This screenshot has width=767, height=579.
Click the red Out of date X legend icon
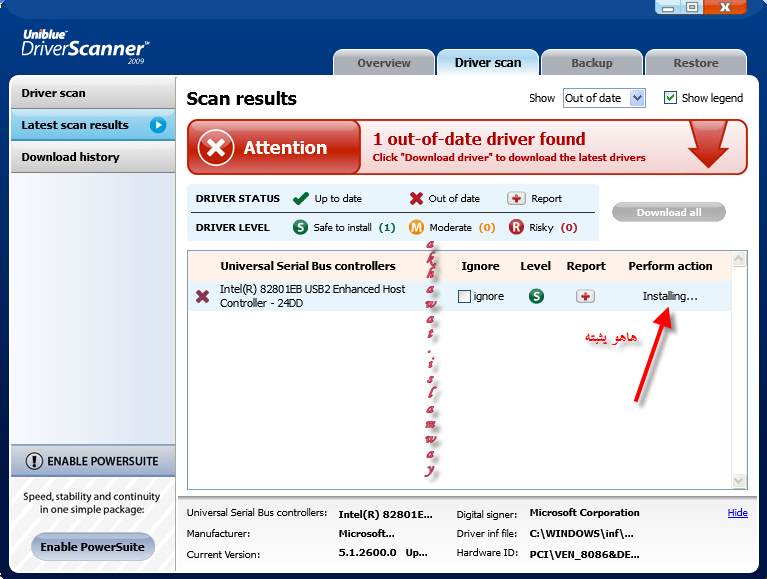pyautogui.click(x=416, y=199)
